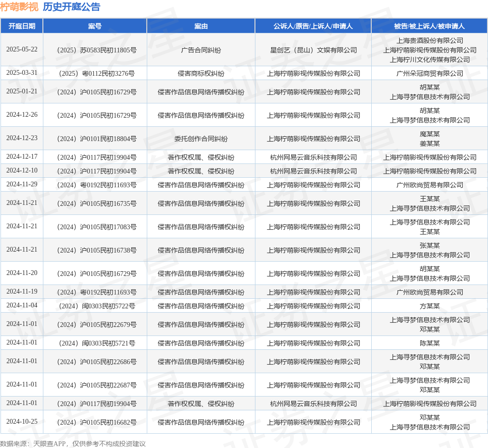Click defendant 魔某某

(430, 134)
